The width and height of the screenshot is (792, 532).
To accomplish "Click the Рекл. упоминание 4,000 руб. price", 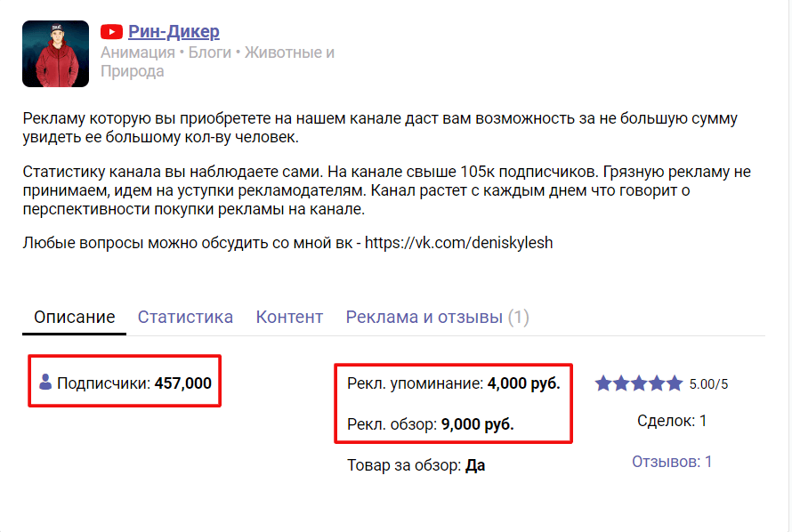I will 453,383.
